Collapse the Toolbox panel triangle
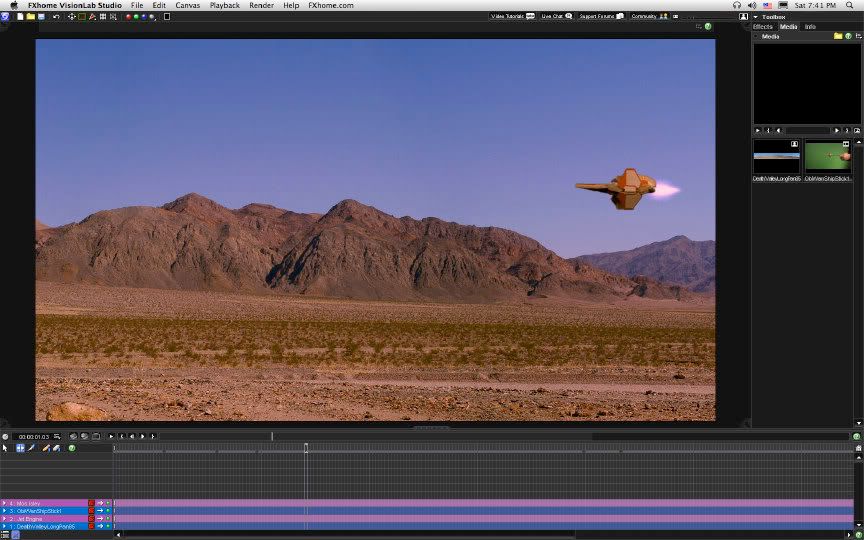Viewport: 864px width, 540px height. coord(755,17)
